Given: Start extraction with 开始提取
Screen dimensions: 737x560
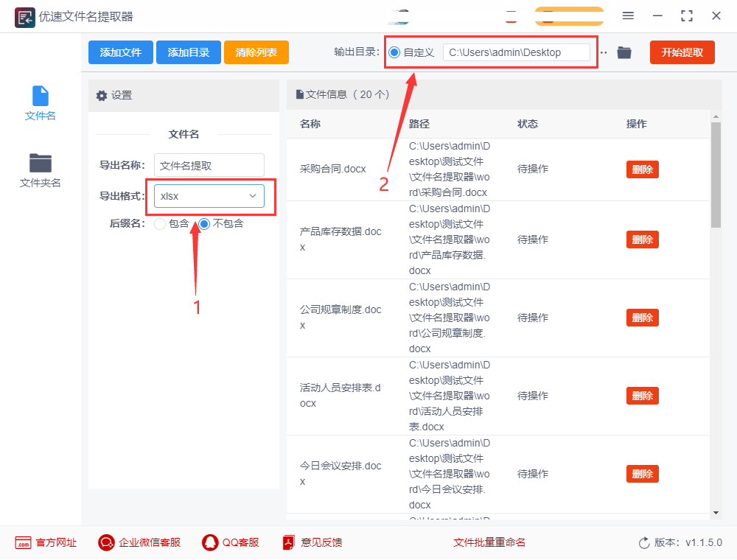Looking at the screenshot, I should point(682,52).
